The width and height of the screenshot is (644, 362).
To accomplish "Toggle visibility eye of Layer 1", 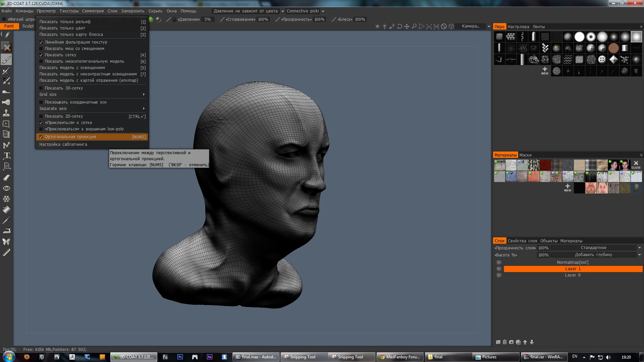I will pos(499,269).
